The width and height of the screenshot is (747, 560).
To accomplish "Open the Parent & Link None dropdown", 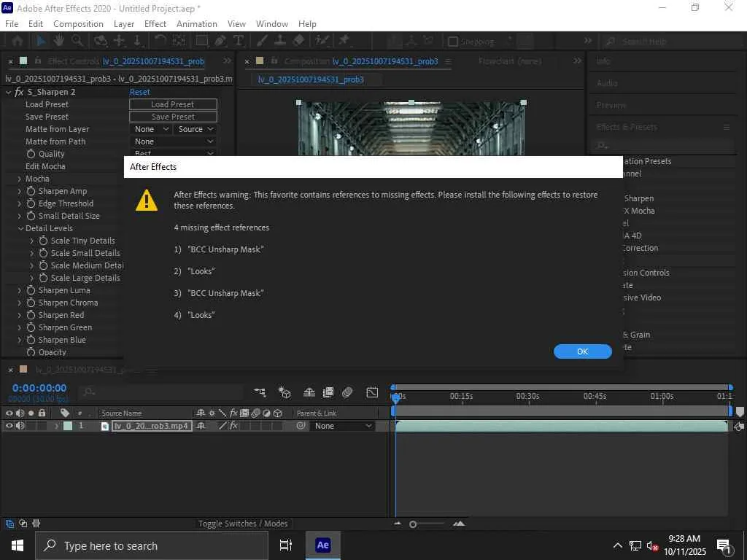I will click(343, 426).
